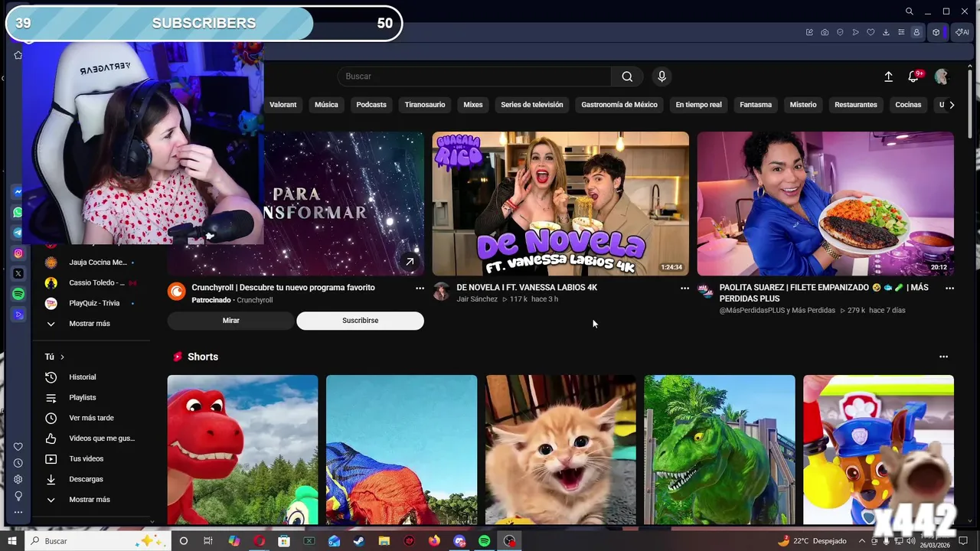Image resolution: width=980 pixels, height=551 pixels.
Task: Select the Tiranosaurio category chip
Action: point(425,105)
